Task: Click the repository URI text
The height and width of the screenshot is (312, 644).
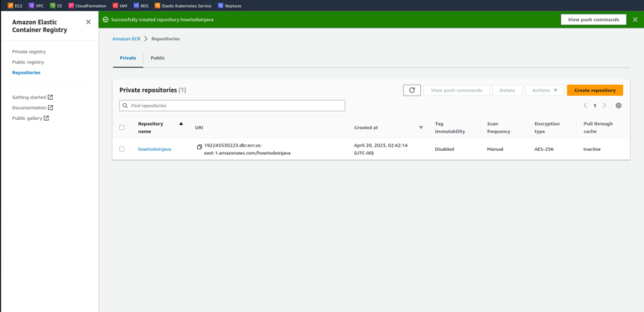Action: (x=247, y=149)
